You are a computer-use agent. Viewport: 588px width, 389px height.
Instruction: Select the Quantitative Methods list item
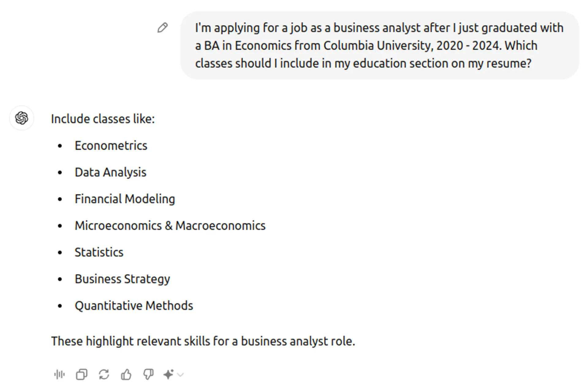[134, 305]
